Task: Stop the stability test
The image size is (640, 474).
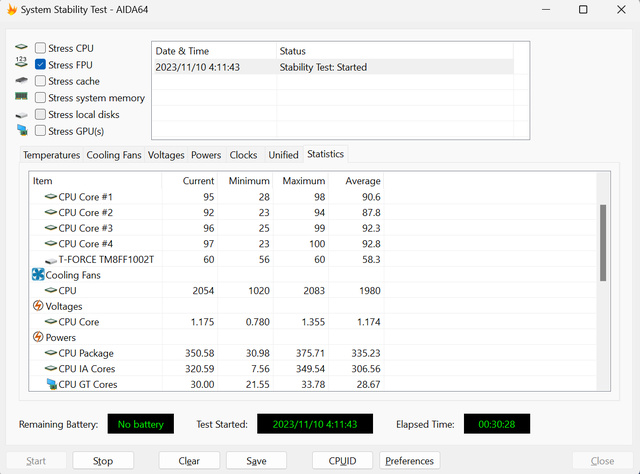Action: pyautogui.click(x=103, y=461)
